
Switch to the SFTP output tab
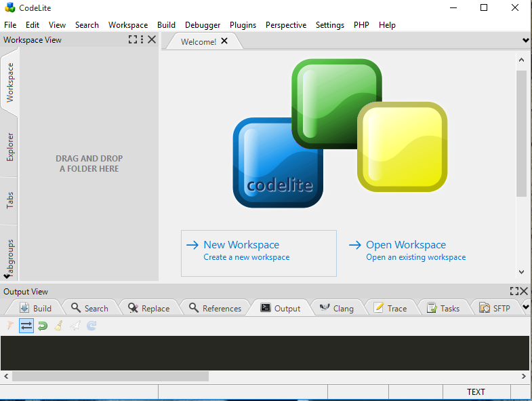click(x=495, y=308)
